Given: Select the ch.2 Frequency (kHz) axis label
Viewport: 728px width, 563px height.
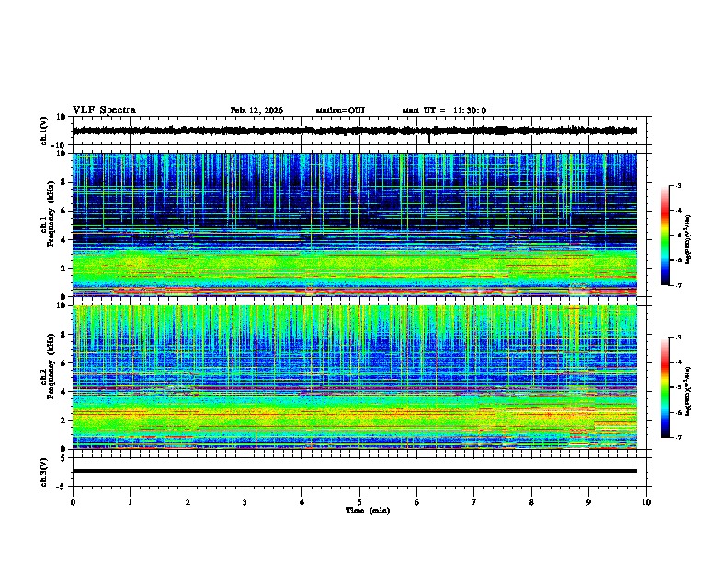Looking at the screenshot, I should tap(47, 364).
